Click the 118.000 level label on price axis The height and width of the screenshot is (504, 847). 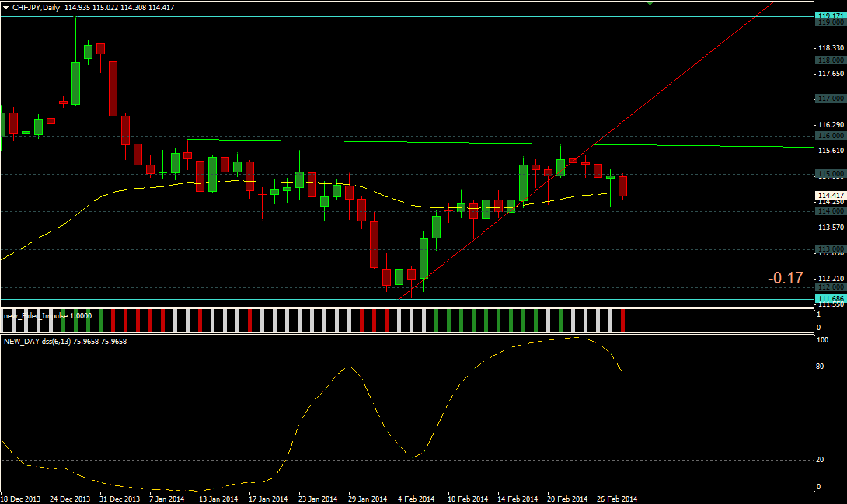coord(830,61)
